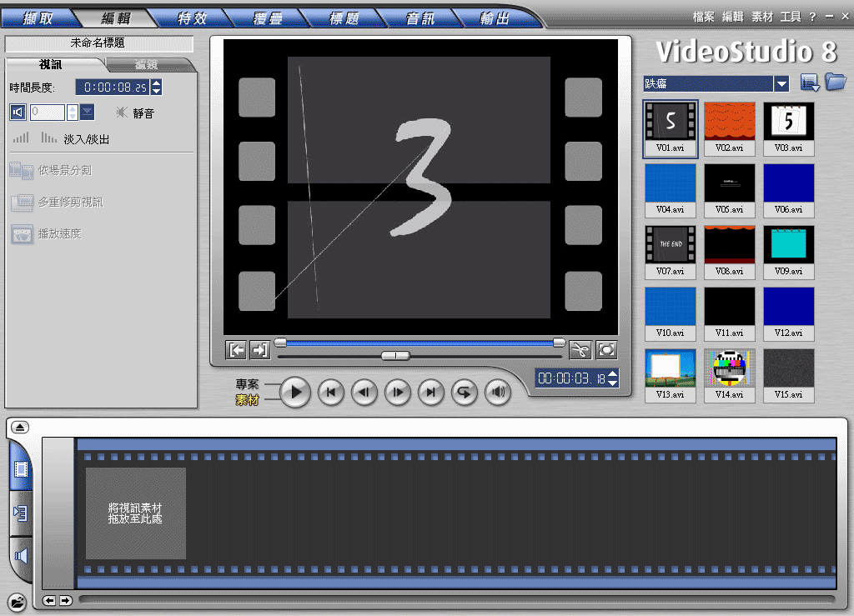Screen dimensions: 854x616
Task: Click the timeline horizontal scrollbar
Action: (x=457, y=599)
